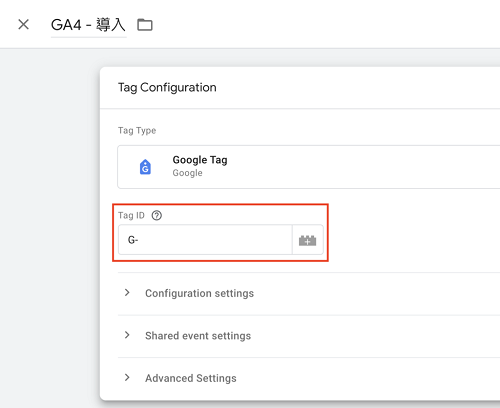Click the Tag ID label text
The width and height of the screenshot is (500, 408).
click(131, 216)
